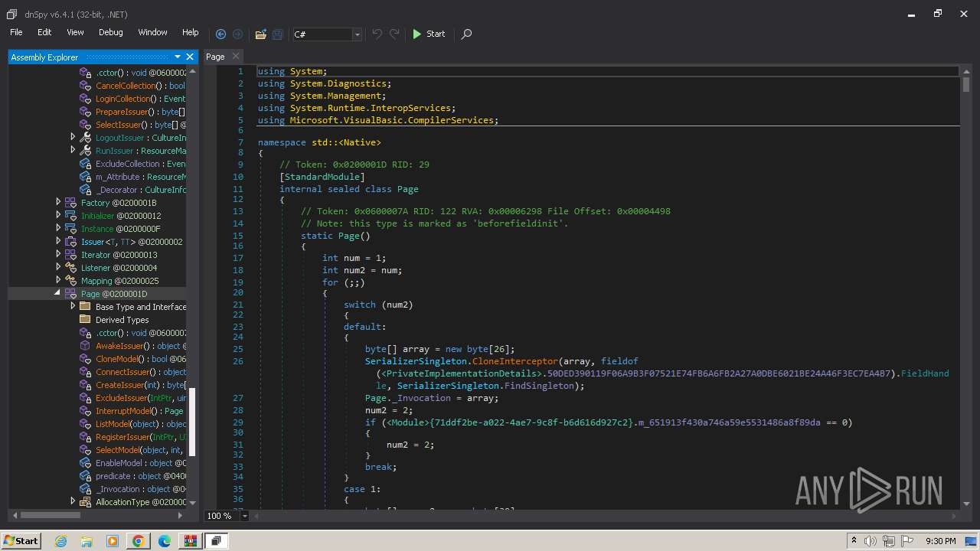980x551 pixels.
Task: Click Assembly Explorer horizontal scrollbar thumb
Action: [50, 515]
